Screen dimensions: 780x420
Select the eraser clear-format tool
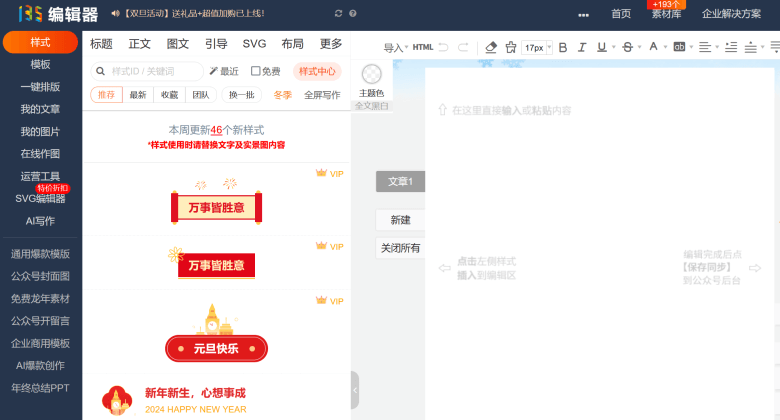click(x=491, y=47)
